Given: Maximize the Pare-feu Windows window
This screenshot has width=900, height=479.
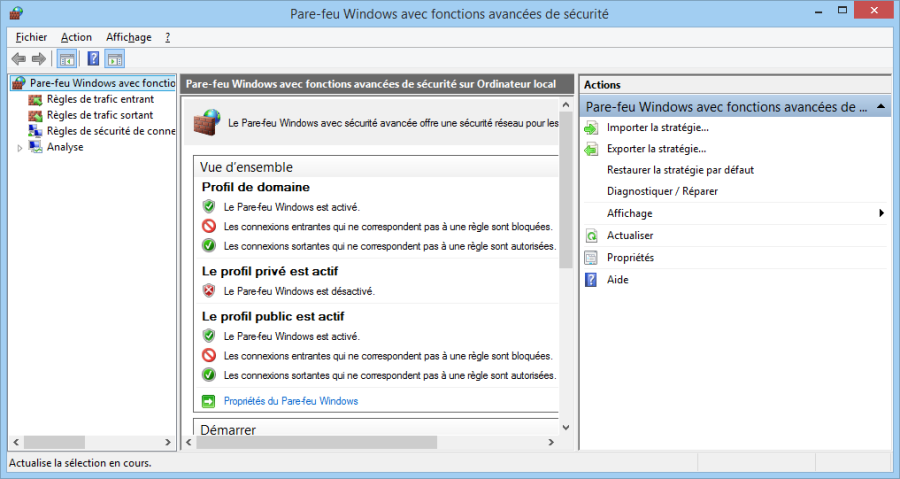Looking at the screenshot, I should pyautogui.click(x=842, y=10).
